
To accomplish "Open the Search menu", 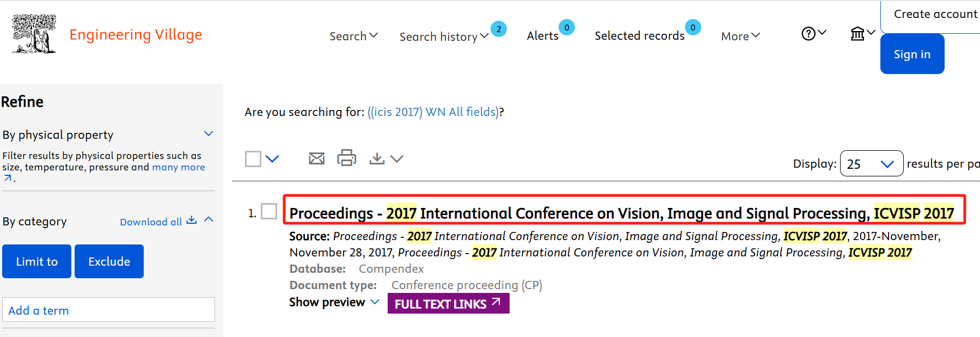I will [x=353, y=36].
